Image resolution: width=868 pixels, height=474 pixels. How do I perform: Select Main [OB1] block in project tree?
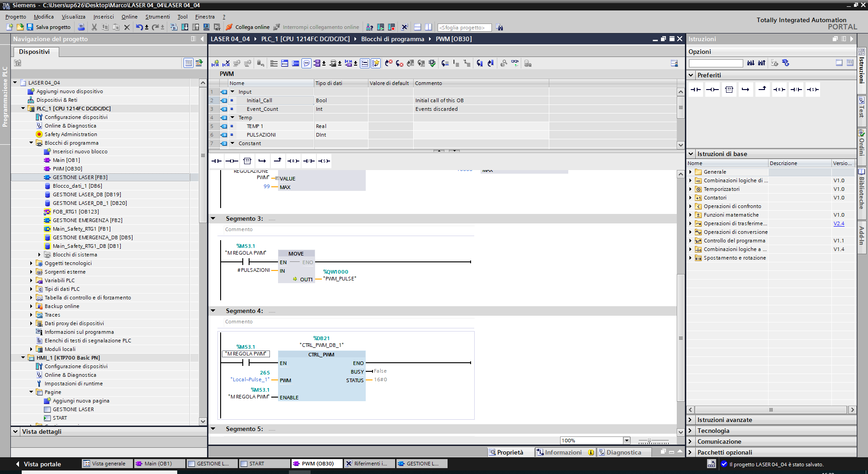tap(66, 160)
